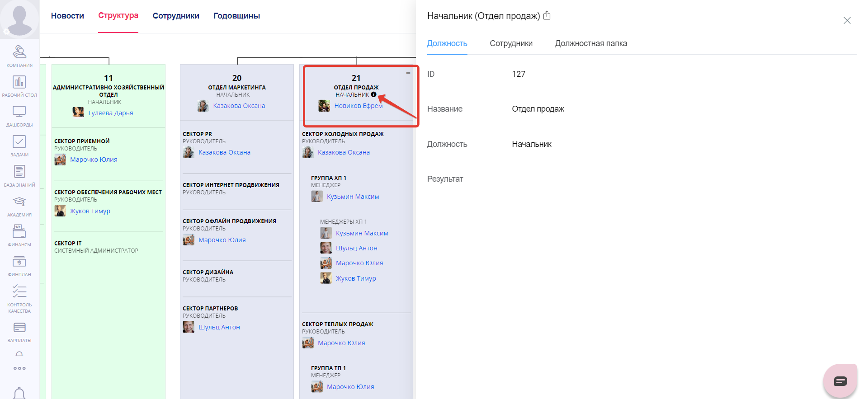Open Задачи from the left sidebar
The image size is (868, 399).
[19, 146]
